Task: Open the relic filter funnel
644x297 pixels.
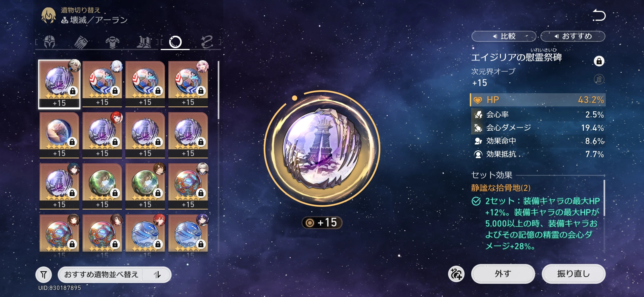Action: [44, 274]
